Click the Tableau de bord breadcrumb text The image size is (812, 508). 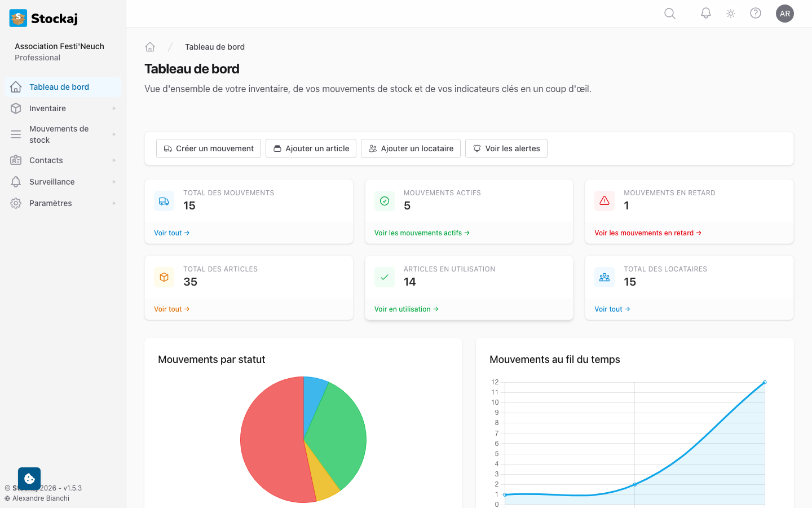(x=215, y=47)
